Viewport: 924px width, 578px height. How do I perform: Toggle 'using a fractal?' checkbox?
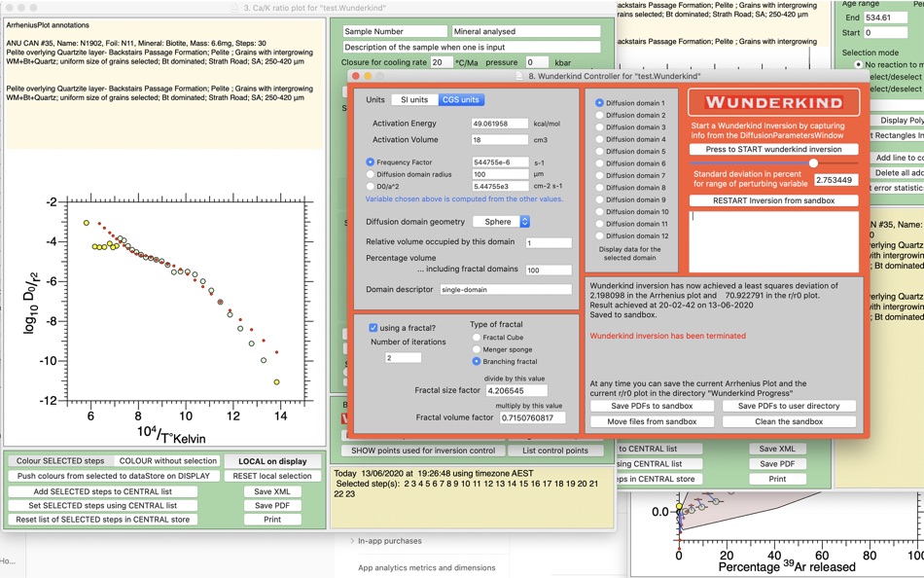(x=373, y=328)
